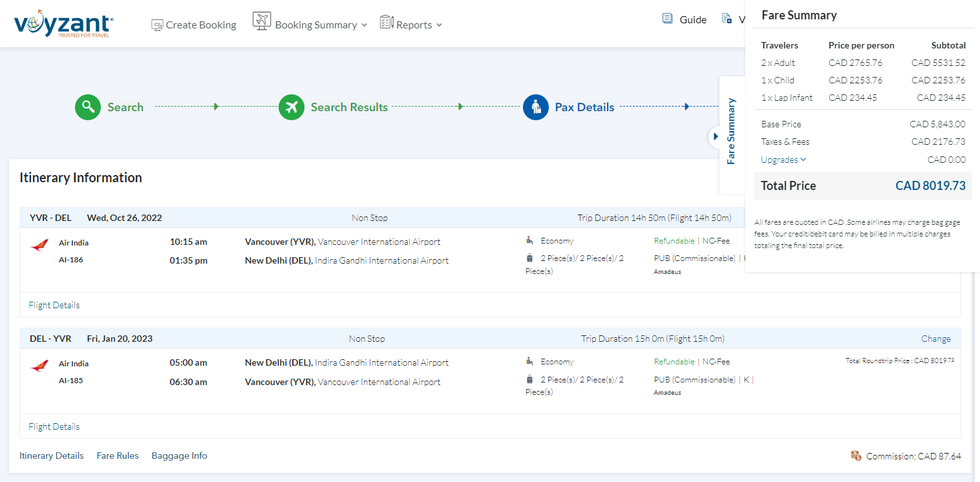Collapse the Fare Summary panel arrow
The width and height of the screenshot is (980, 482).
tap(715, 136)
